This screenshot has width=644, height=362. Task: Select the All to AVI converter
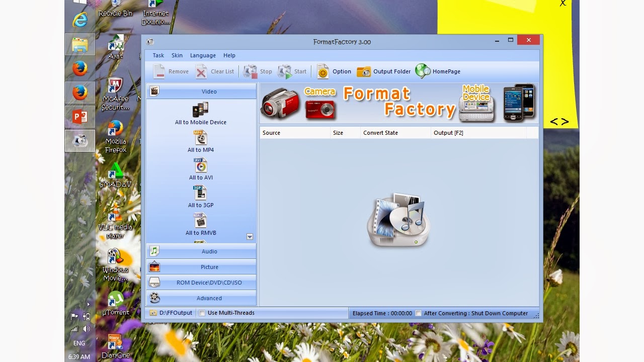[x=200, y=169]
